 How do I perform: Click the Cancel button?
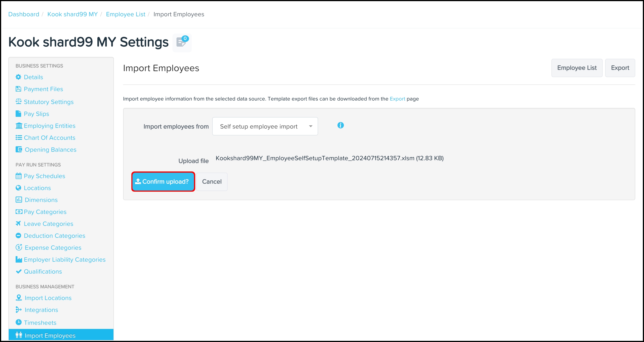(212, 182)
